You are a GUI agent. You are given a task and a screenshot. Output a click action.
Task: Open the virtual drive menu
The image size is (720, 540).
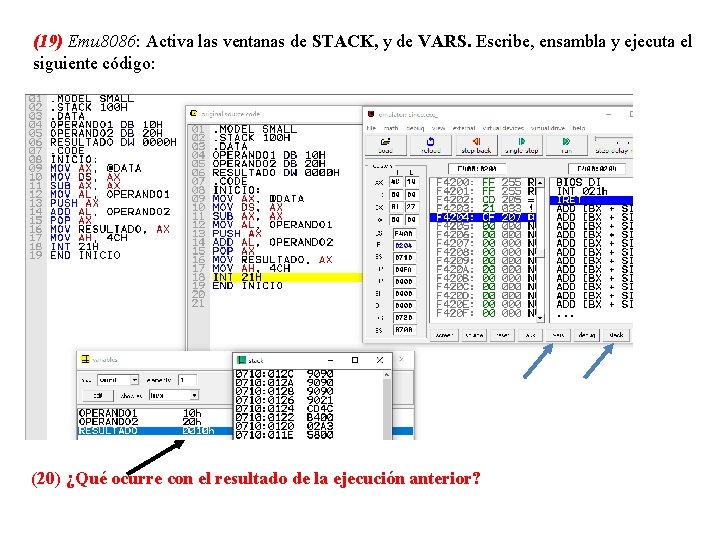pos(548,128)
